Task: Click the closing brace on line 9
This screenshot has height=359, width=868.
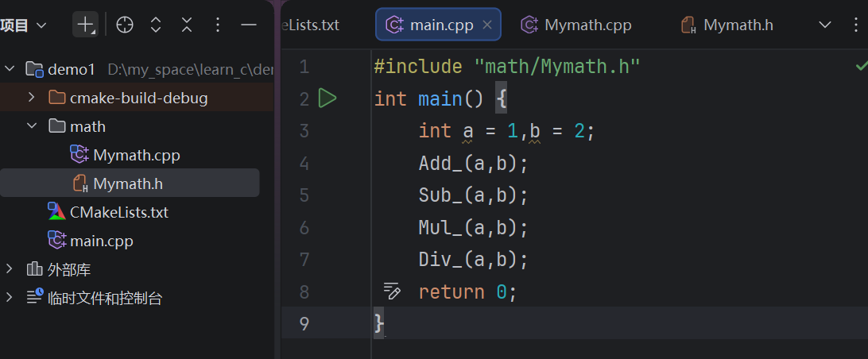Action: point(379,324)
